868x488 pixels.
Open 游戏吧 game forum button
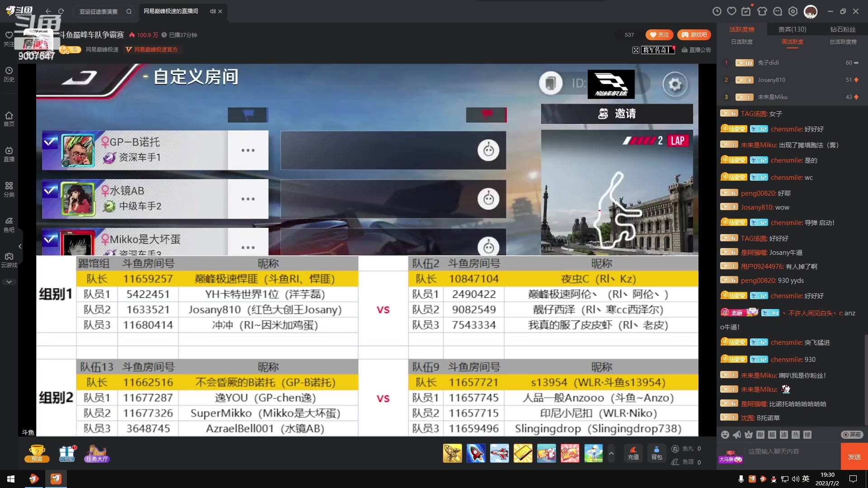pyautogui.click(x=694, y=35)
